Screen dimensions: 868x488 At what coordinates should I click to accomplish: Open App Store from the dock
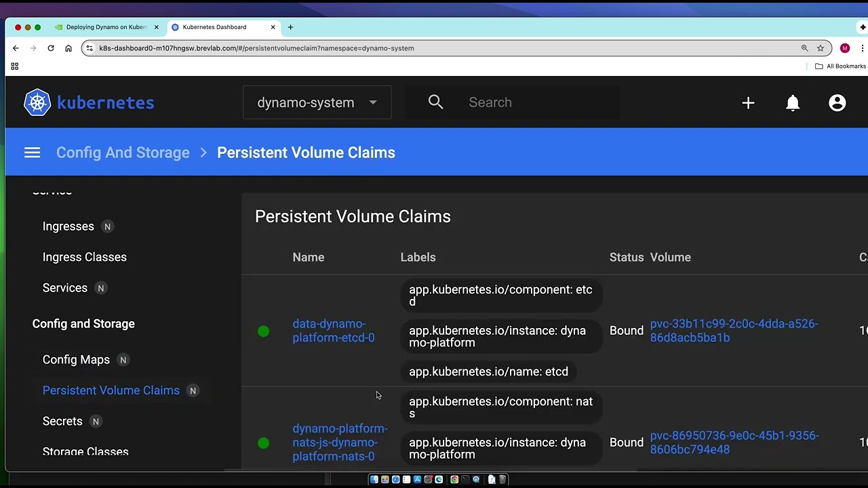pyautogui.click(x=417, y=479)
